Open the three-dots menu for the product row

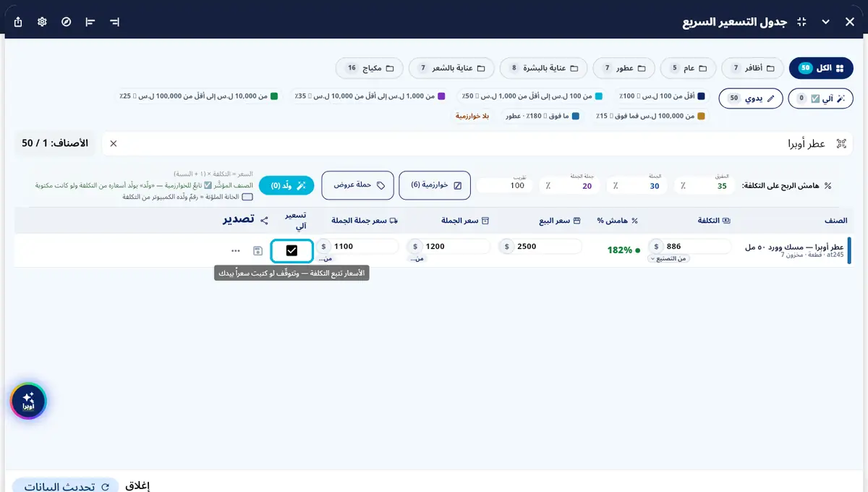236,251
